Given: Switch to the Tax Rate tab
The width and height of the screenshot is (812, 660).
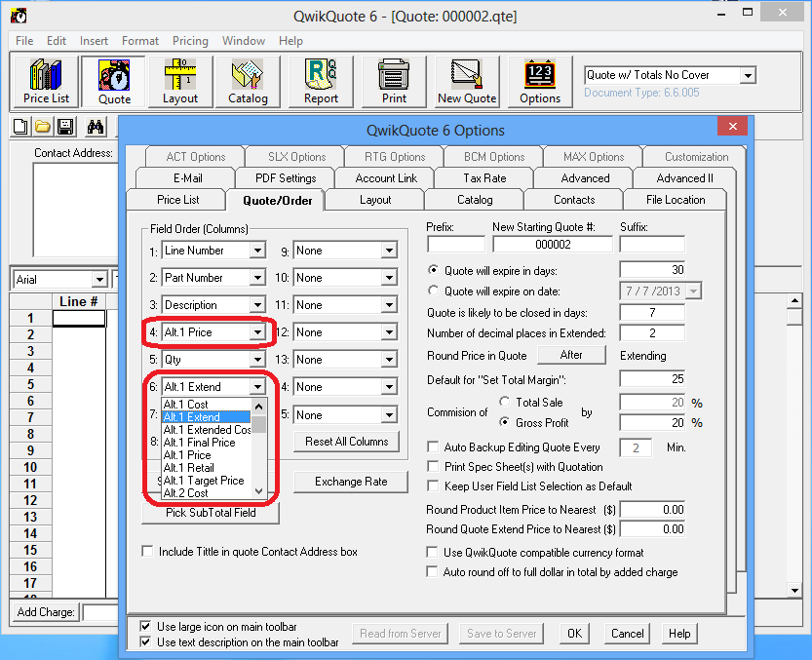Looking at the screenshot, I should (484, 178).
